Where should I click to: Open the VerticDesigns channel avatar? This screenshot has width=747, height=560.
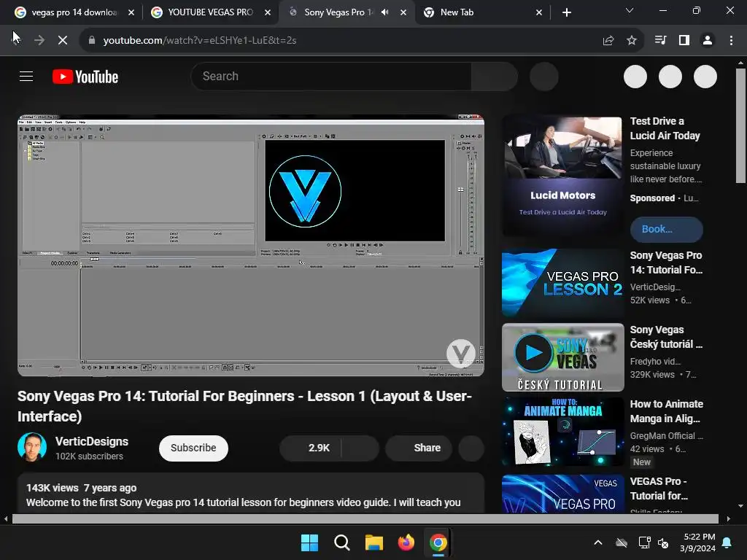(32, 448)
